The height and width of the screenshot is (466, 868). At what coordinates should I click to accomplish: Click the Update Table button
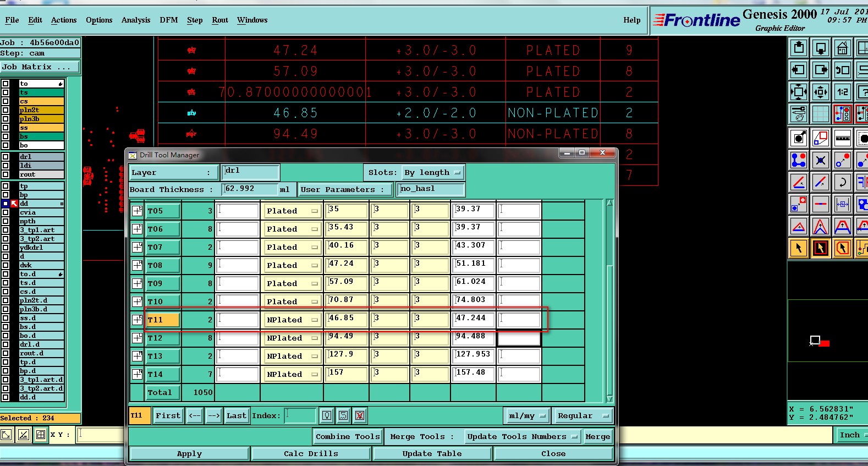432,453
